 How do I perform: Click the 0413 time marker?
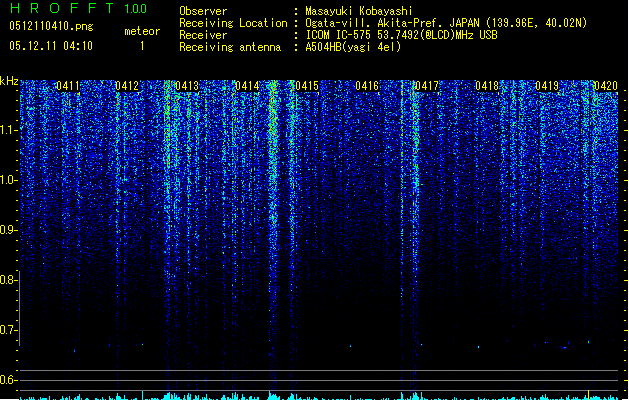click(x=187, y=86)
